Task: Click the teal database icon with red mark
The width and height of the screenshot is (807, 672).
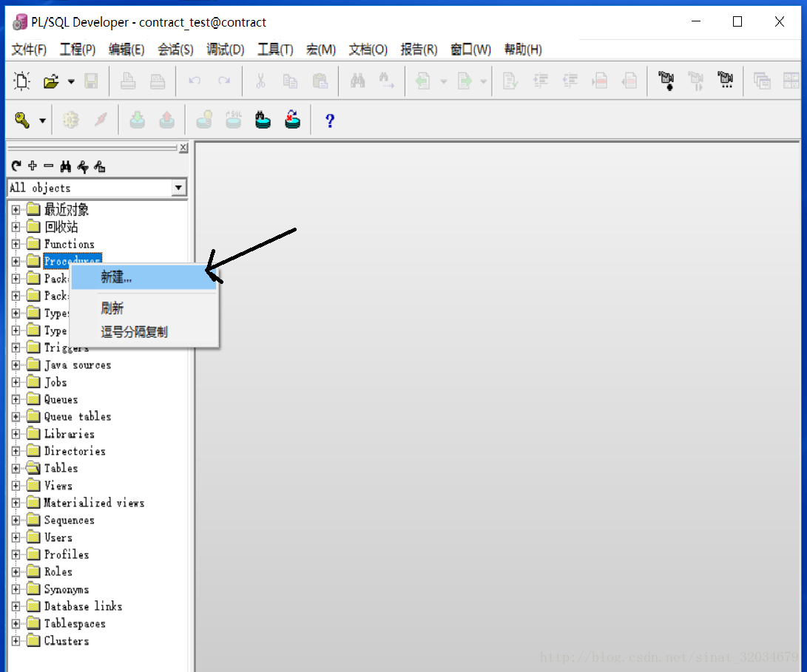Action: (x=293, y=120)
